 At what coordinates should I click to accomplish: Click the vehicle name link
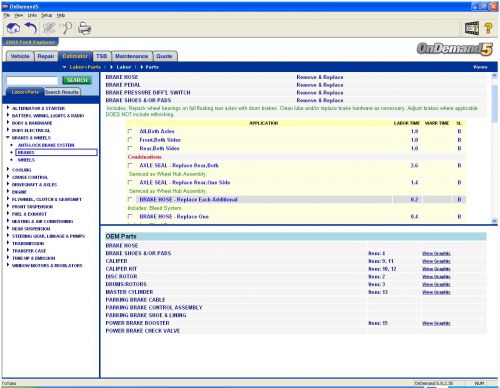tap(31, 42)
